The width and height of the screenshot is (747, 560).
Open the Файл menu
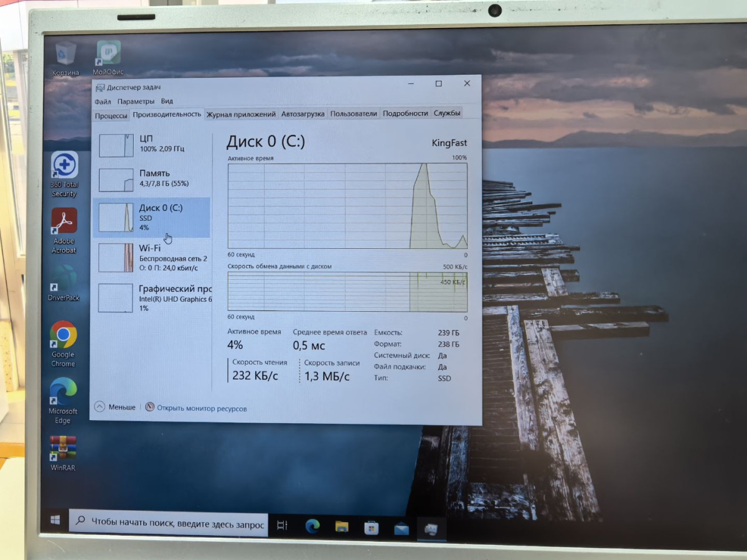103,101
